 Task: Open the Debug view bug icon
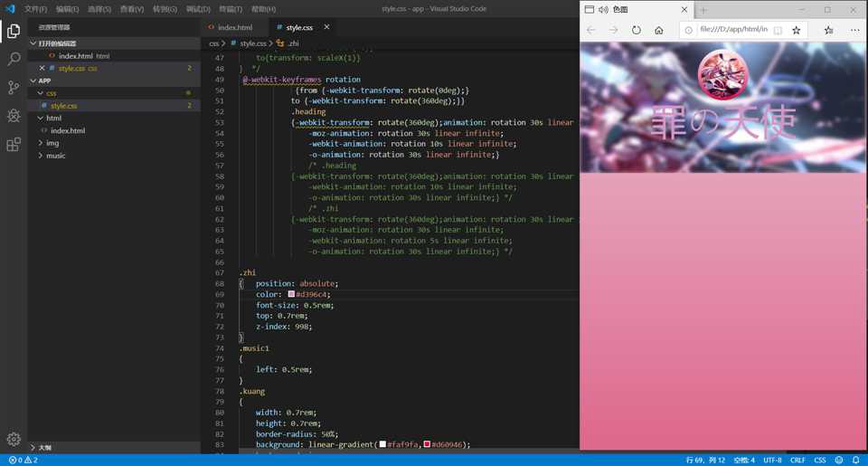coord(14,116)
